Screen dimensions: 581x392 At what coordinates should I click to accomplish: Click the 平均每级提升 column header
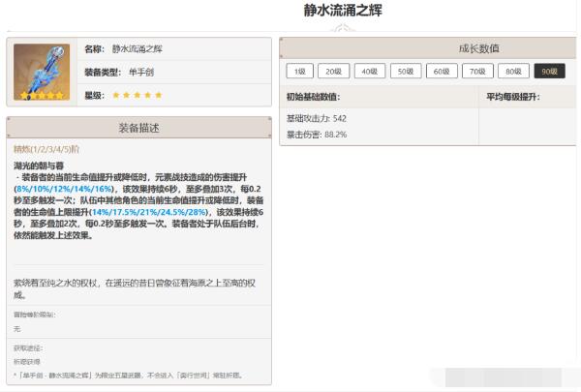click(513, 97)
